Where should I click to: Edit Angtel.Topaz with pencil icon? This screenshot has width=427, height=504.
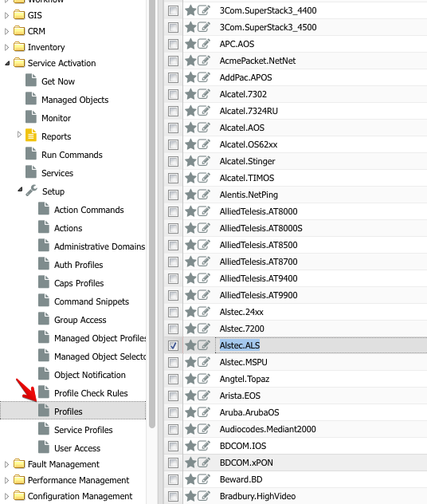204,379
